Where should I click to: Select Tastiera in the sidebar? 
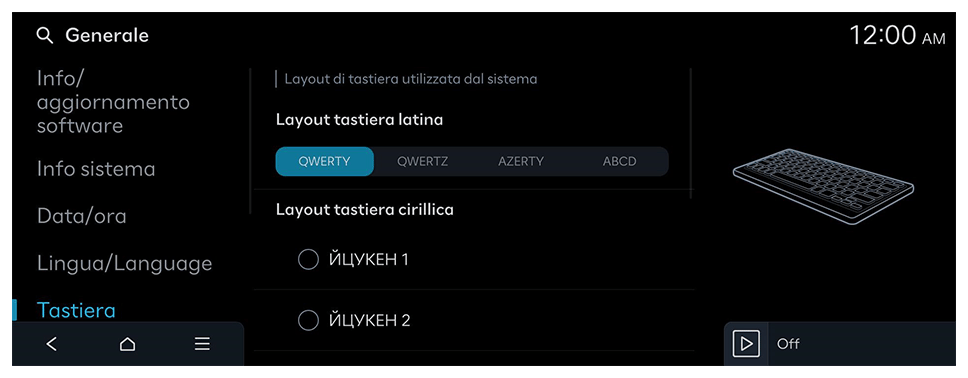tap(76, 310)
